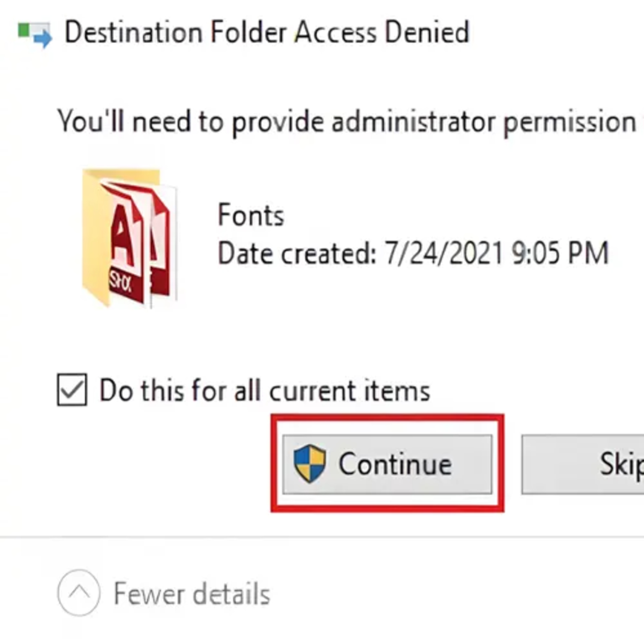This screenshot has height=644, width=644.
Task: Uncheck the all current items checkbox
Action: [x=72, y=390]
